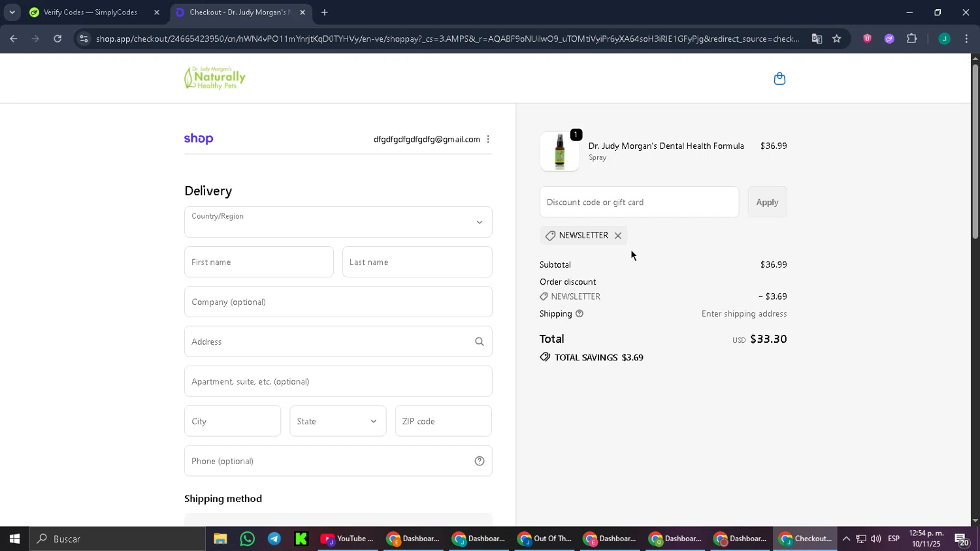Click the ZIP code field
This screenshot has height=551, width=980.
[443, 421]
